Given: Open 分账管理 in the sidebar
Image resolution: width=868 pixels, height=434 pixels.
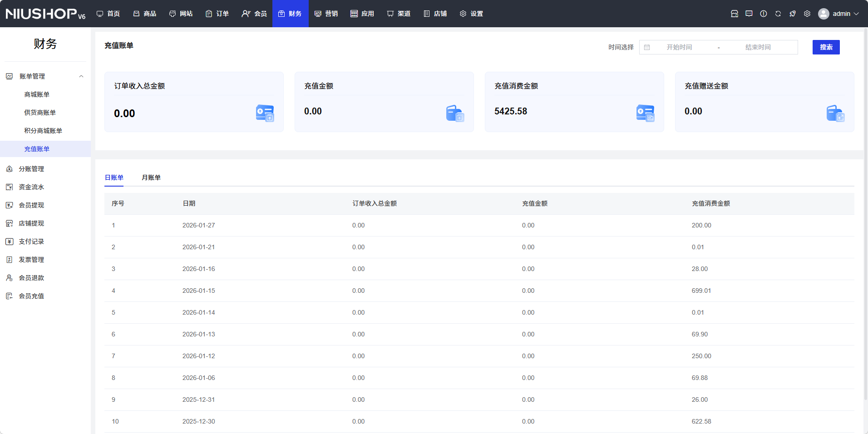Looking at the screenshot, I should click(31, 169).
